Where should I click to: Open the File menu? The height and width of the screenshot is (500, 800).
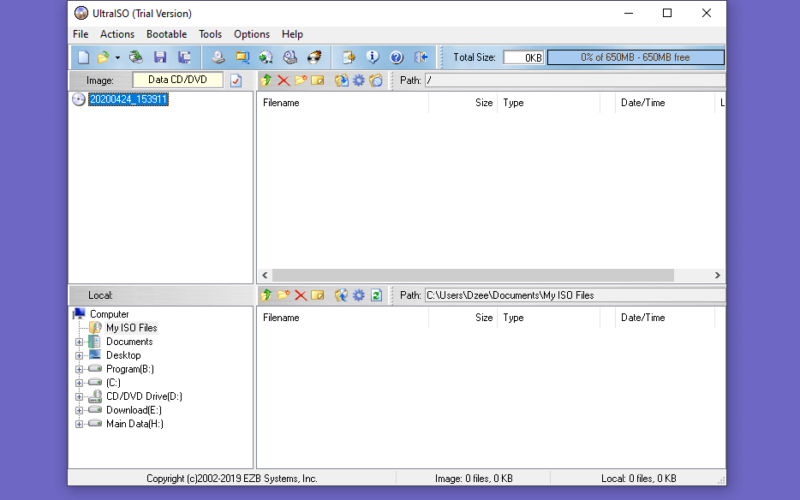pos(81,34)
